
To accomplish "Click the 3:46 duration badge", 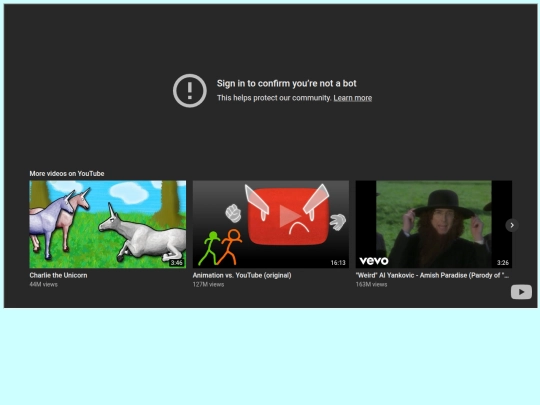I will (x=176, y=263).
